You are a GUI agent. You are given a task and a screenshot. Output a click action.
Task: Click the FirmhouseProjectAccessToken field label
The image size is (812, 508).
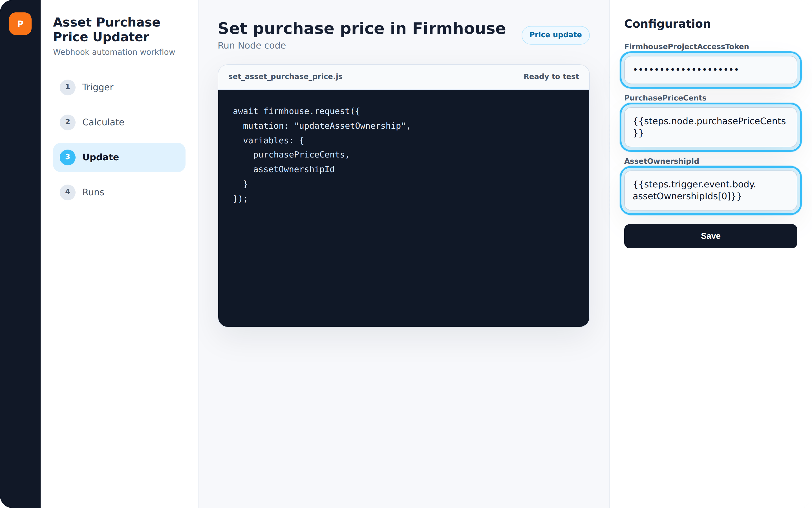[686, 47]
